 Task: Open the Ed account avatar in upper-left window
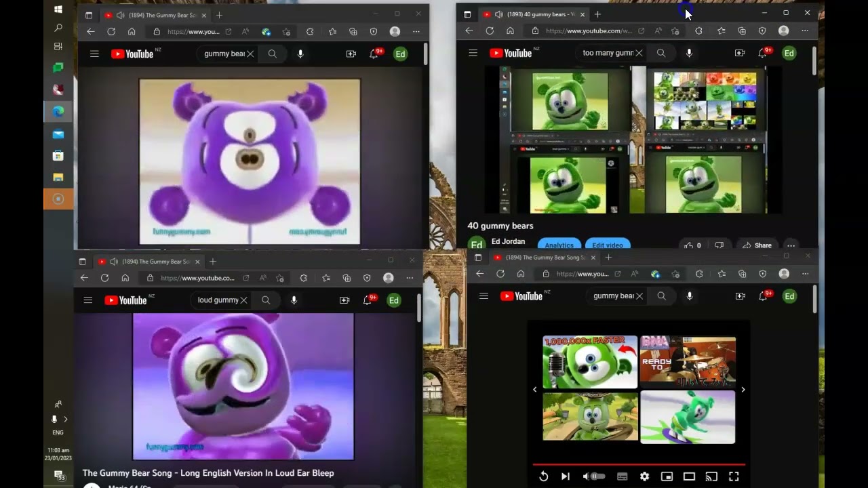tap(401, 54)
